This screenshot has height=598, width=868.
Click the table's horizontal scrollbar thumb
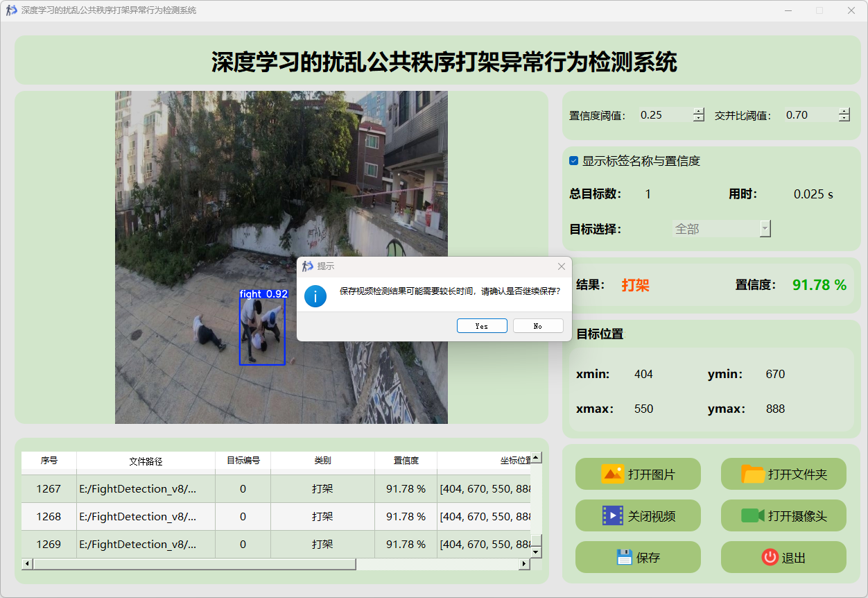pos(194,565)
